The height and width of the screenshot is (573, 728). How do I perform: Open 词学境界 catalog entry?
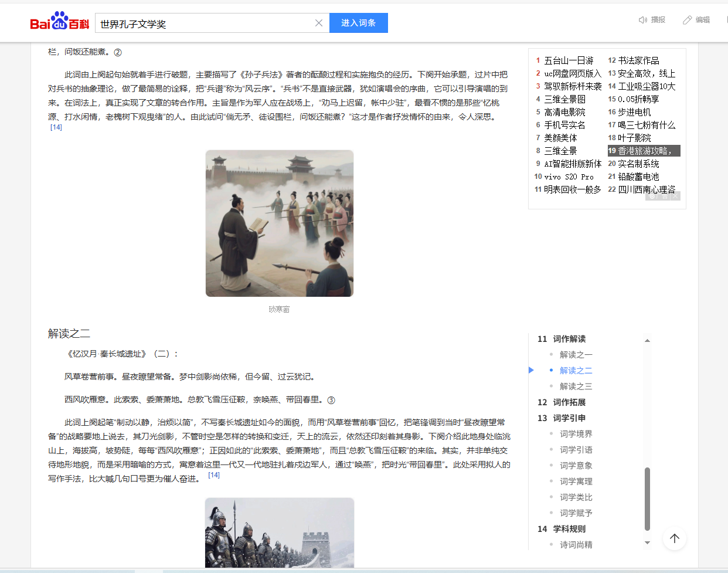(576, 434)
